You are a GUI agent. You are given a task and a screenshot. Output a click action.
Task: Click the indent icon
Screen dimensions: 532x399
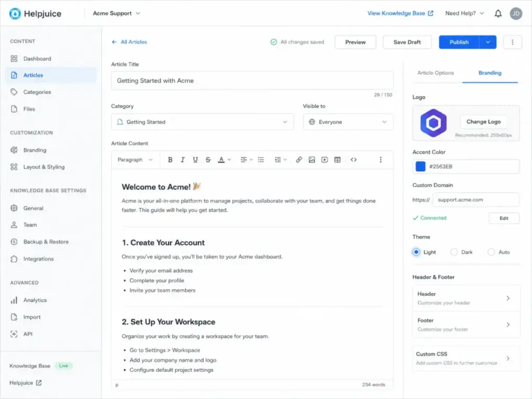(x=277, y=160)
